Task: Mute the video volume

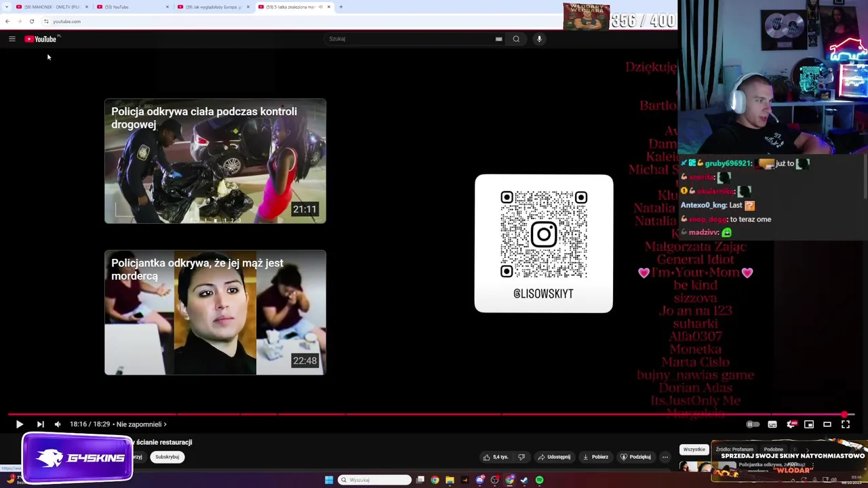Action: point(58,424)
